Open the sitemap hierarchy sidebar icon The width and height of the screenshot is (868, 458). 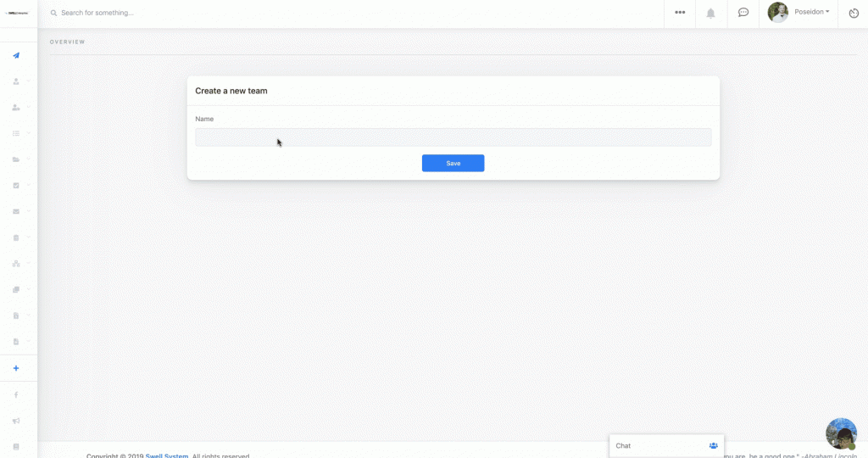(x=16, y=264)
